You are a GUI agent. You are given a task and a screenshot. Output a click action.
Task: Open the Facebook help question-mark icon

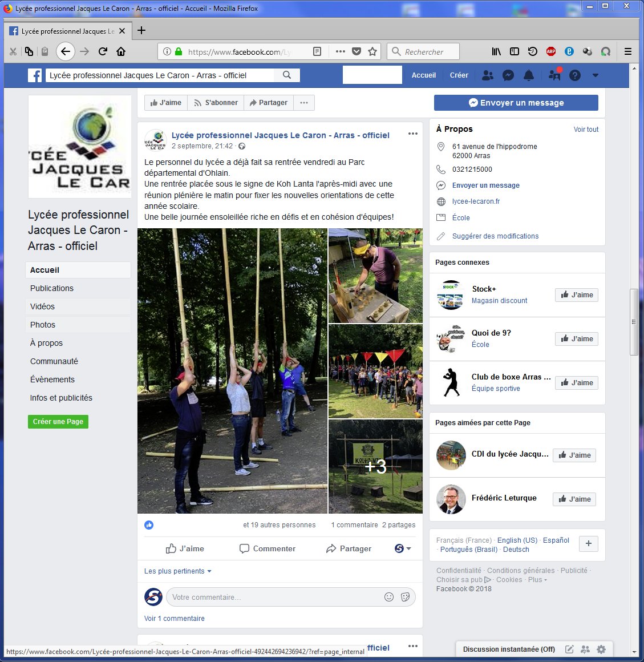point(575,75)
